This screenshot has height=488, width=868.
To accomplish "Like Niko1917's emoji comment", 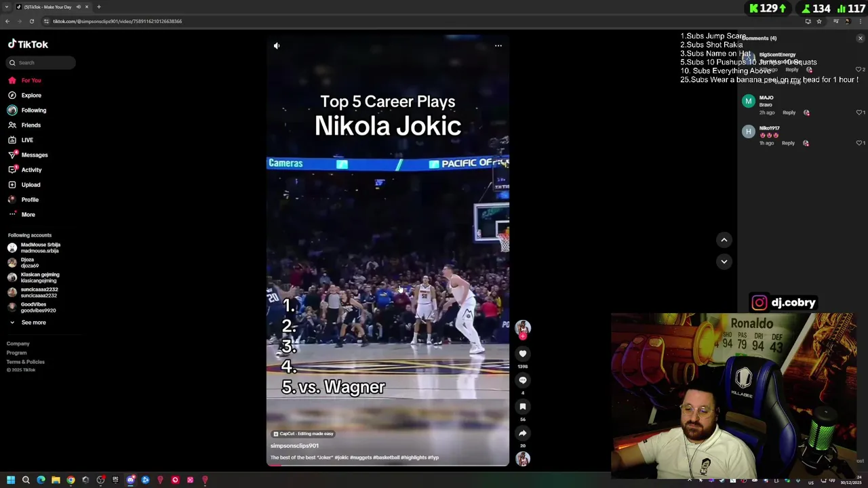I will click(x=860, y=143).
